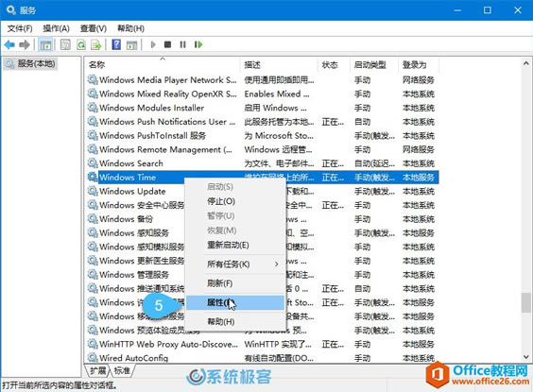Viewport: 533px width, 392px height.
Task: Toggle the action pane toolbar icon
Action: pos(131,44)
